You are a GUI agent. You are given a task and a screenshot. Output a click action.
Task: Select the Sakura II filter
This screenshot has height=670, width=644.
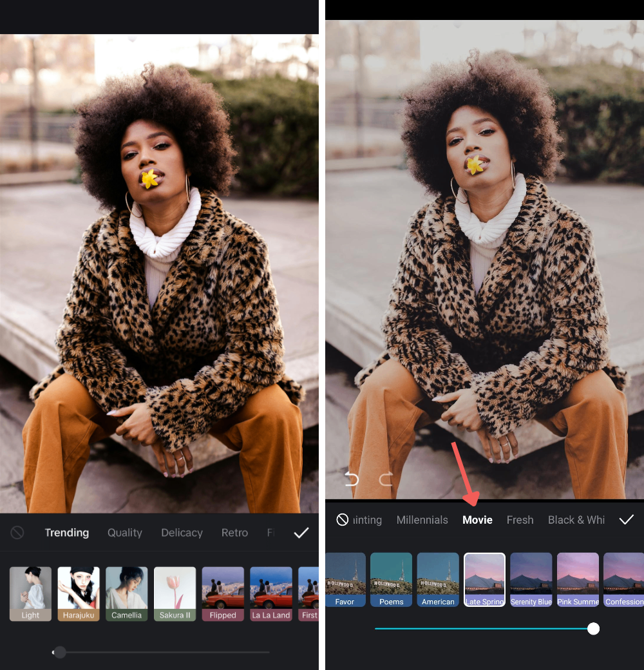point(175,593)
